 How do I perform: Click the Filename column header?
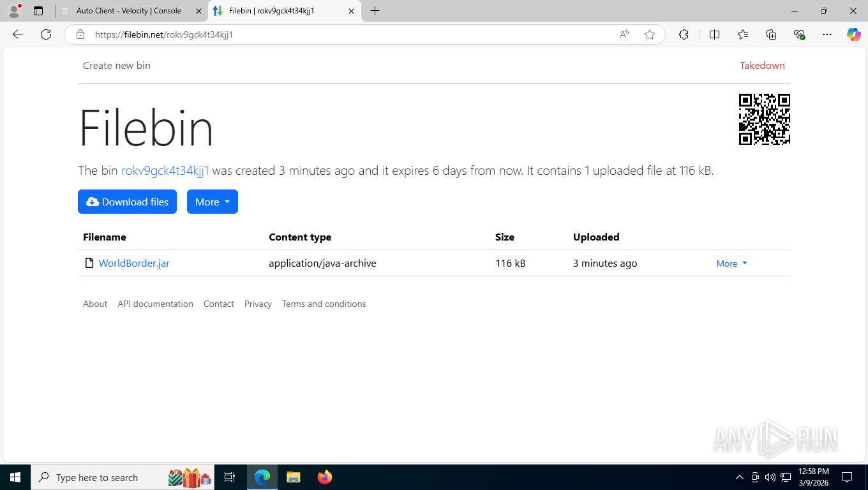105,237
